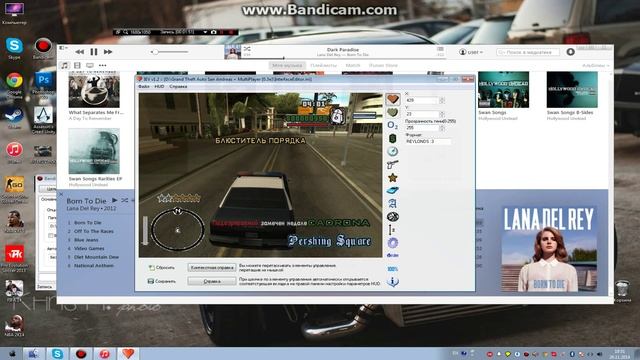
Task: Open the three-dots more menu in iTunes
Action: (102, 65)
